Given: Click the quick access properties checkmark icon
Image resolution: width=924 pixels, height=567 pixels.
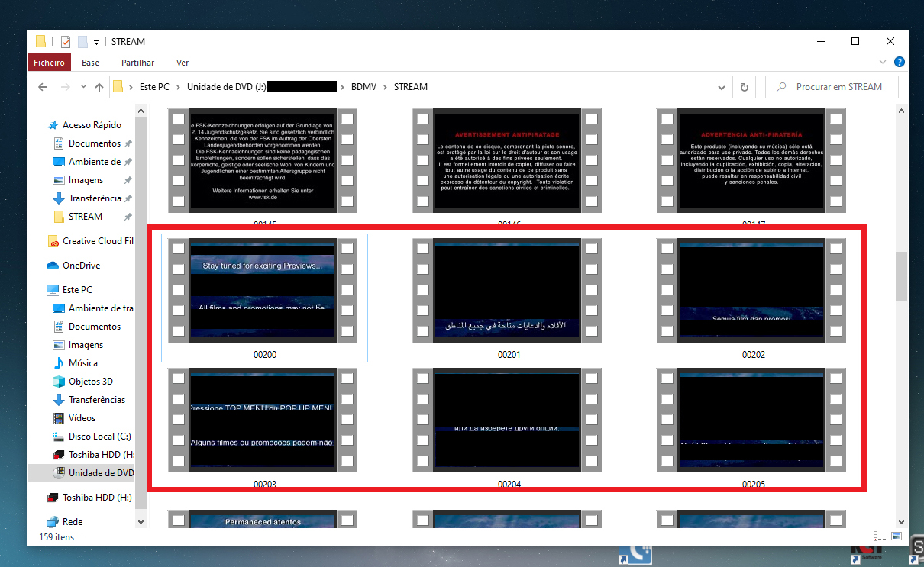Looking at the screenshot, I should point(65,42).
